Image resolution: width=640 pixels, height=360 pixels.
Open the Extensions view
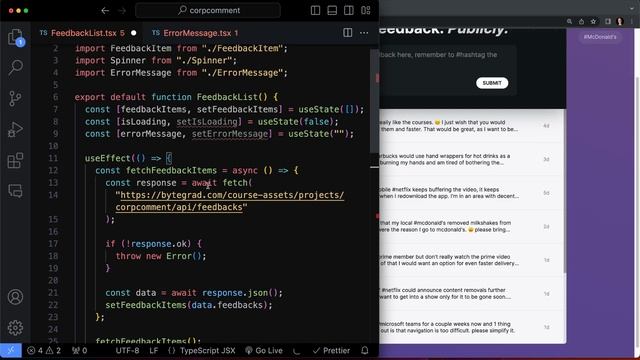(16, 160)
